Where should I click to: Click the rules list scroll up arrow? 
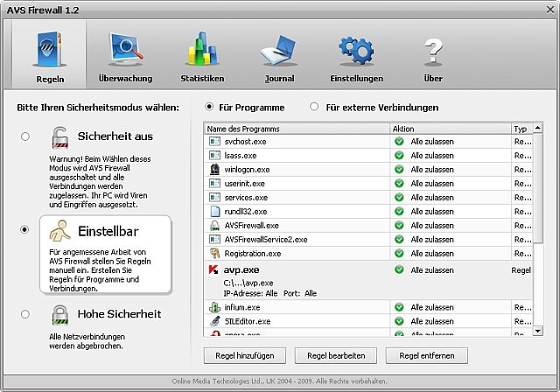tap(538, 128)
